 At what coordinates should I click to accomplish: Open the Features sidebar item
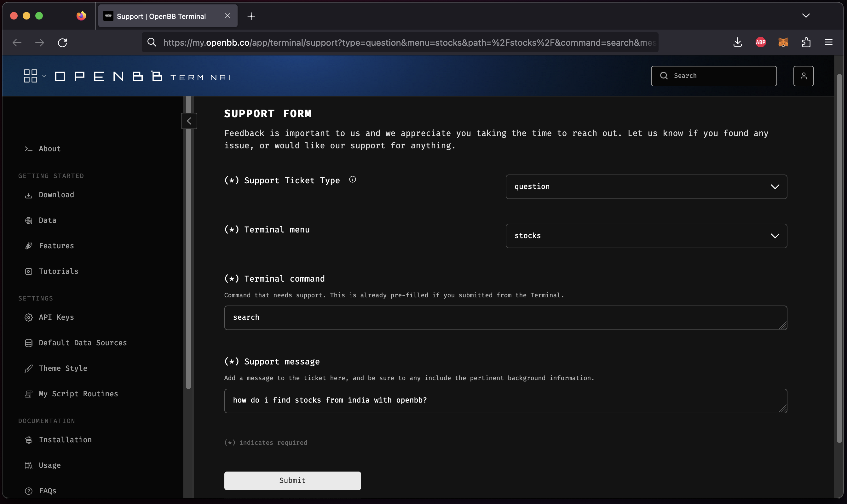coord(56,246)
